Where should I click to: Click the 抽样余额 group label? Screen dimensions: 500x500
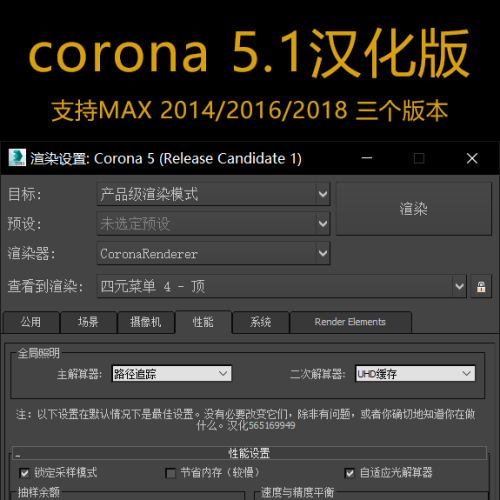(38, 492)
